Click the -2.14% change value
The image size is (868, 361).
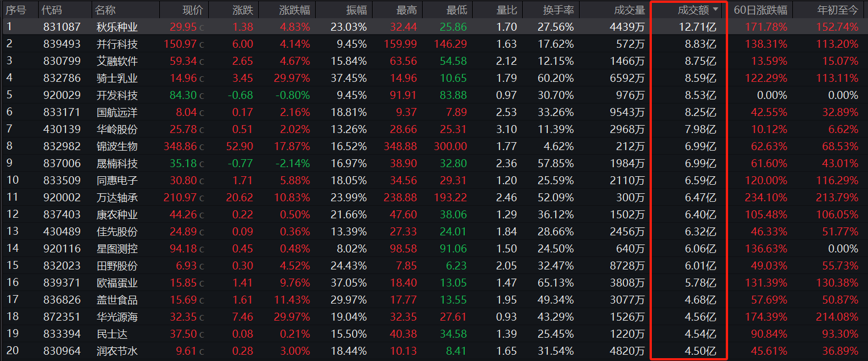pos(293,163)
